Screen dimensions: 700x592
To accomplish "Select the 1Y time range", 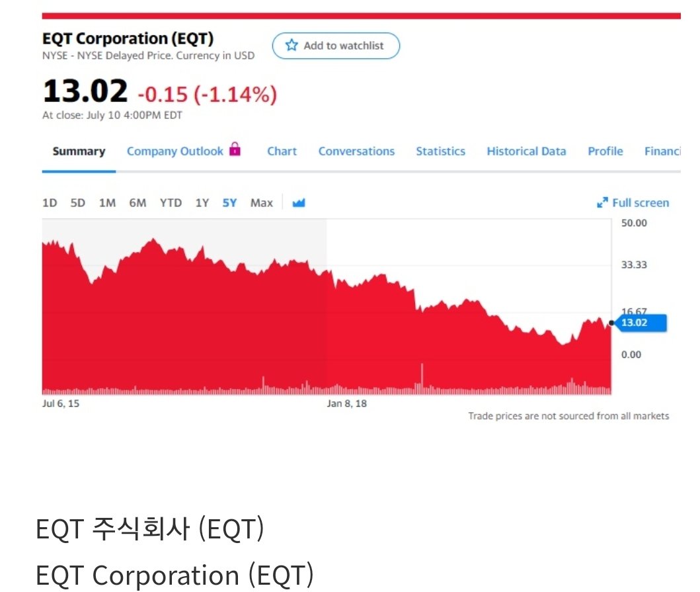I will (x=202, y=203).
